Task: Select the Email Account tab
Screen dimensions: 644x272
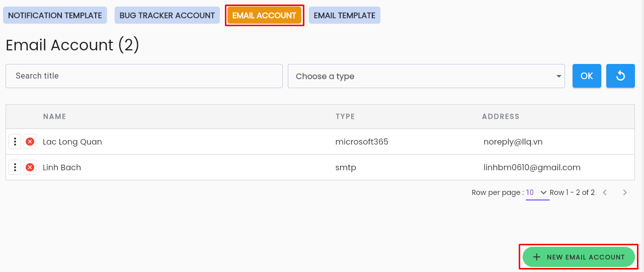Action: click(x=264, y=15)
